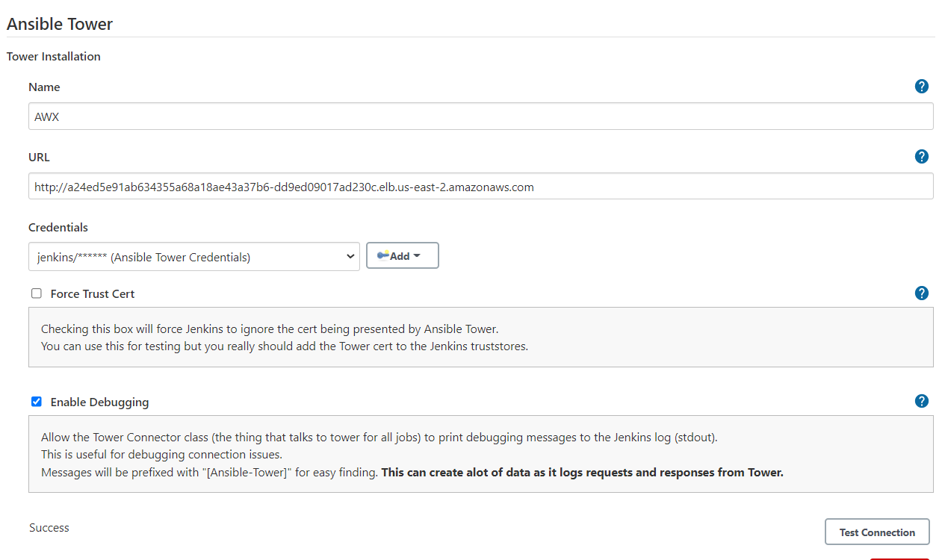This screenshot has height=560, width=945.
Task: Tick the Force Trust Cert checkbox
Action: click(36, 293)
